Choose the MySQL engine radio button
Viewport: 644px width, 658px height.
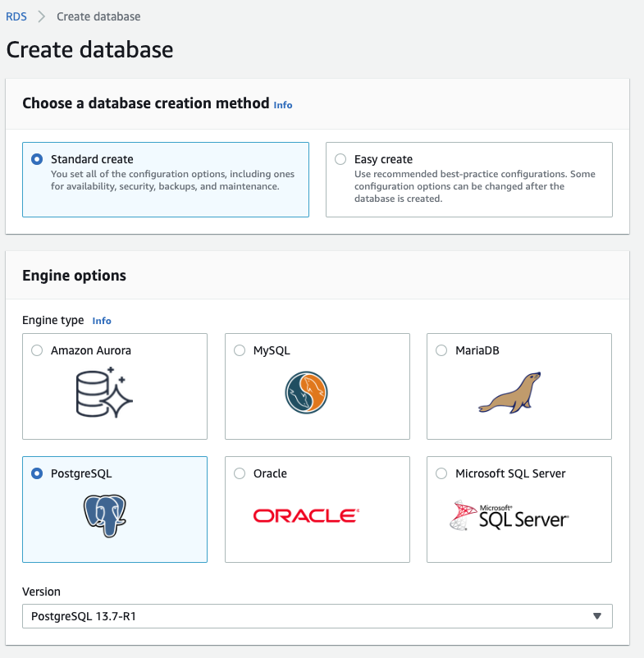click(x=240, y=350)
